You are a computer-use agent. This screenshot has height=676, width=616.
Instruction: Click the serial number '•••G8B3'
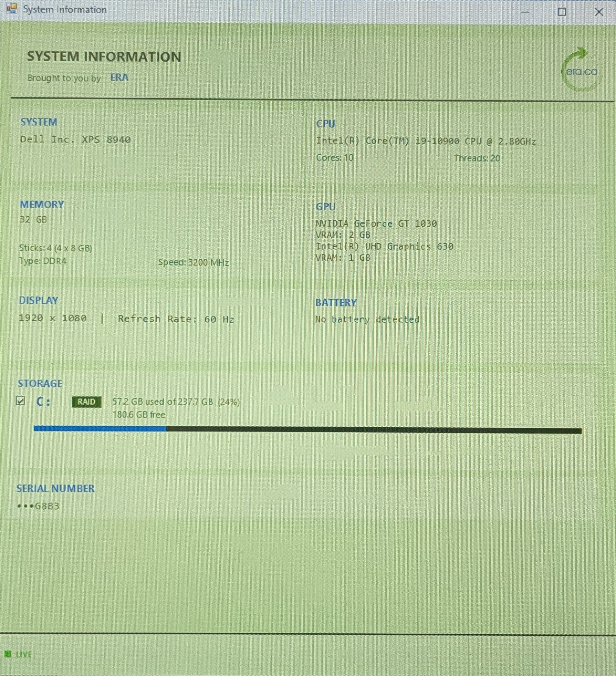click(x=38, y=506)
